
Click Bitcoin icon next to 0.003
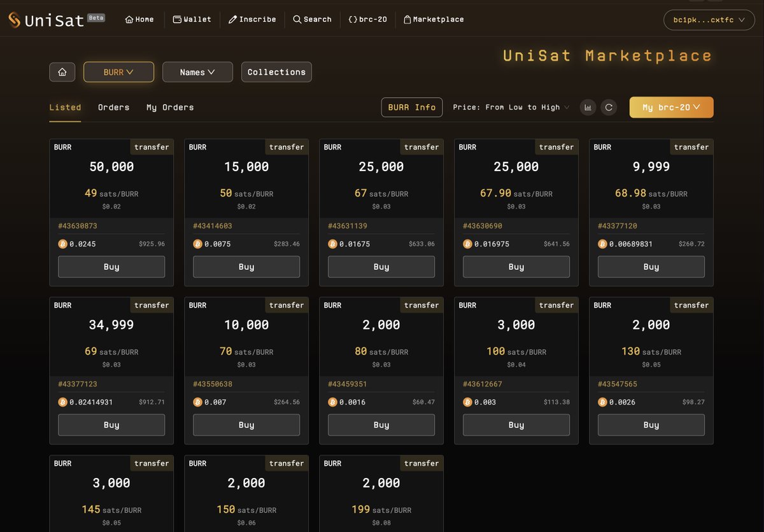pos(467,402)
